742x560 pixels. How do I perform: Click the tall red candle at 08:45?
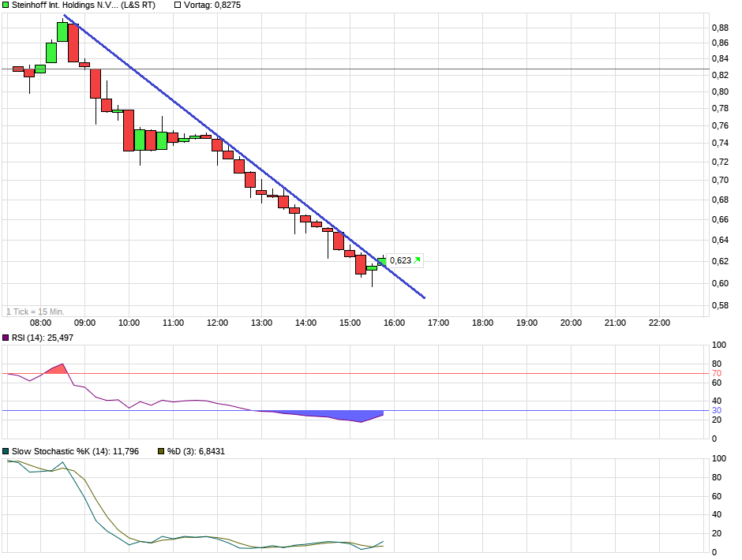73,43
